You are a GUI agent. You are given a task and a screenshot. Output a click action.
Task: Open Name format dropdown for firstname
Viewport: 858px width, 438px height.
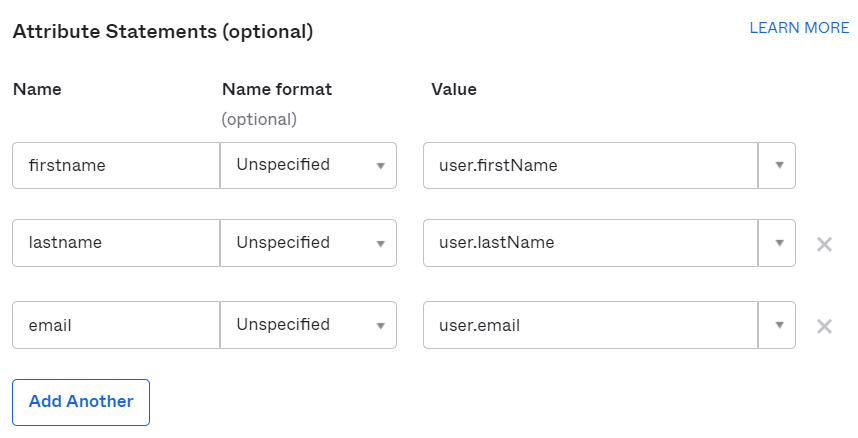click(x=308, y=166)
